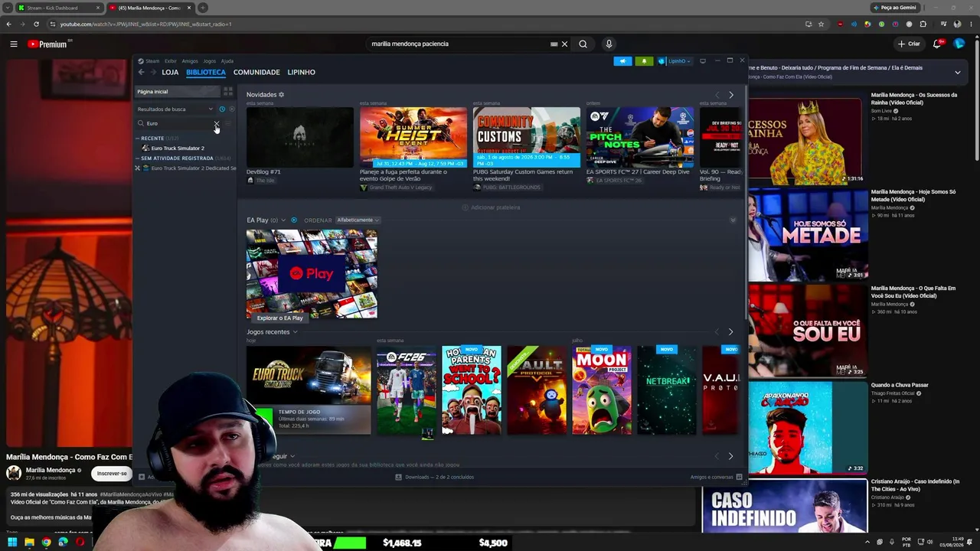Bookmark this page with Chrome's star icon
Viewport: 980px width, 551px height.
pyautogui.click(x=822, y=24)
